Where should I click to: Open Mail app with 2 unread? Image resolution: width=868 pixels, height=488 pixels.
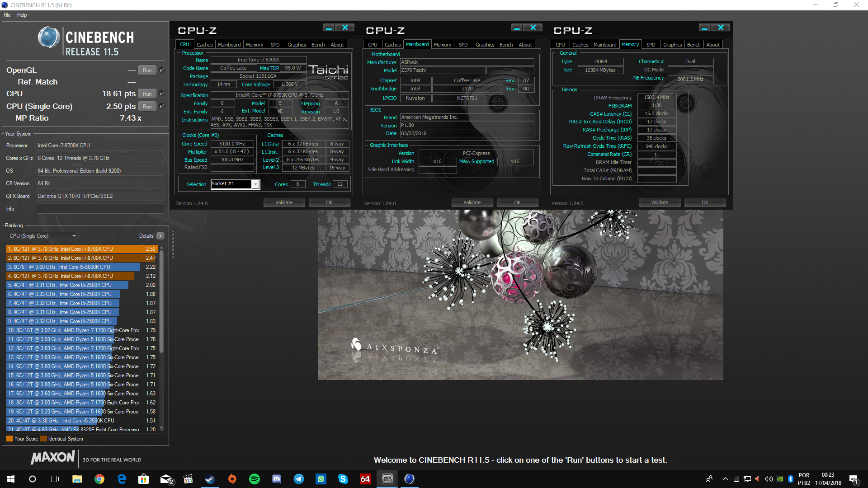[166, 479]
